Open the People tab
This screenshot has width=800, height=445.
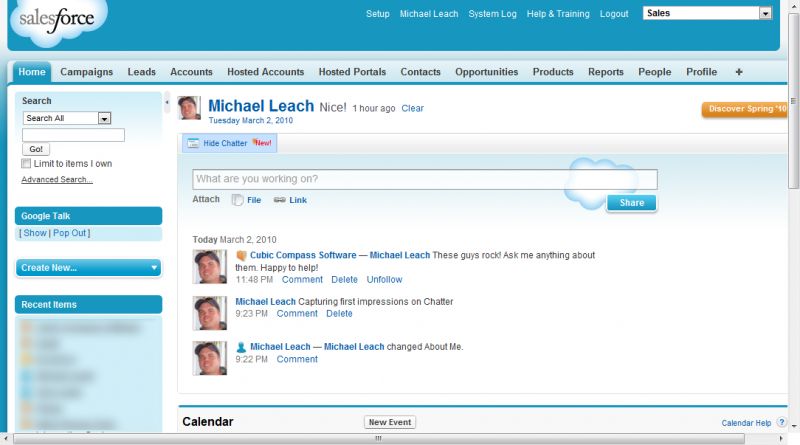coord(655,72)
